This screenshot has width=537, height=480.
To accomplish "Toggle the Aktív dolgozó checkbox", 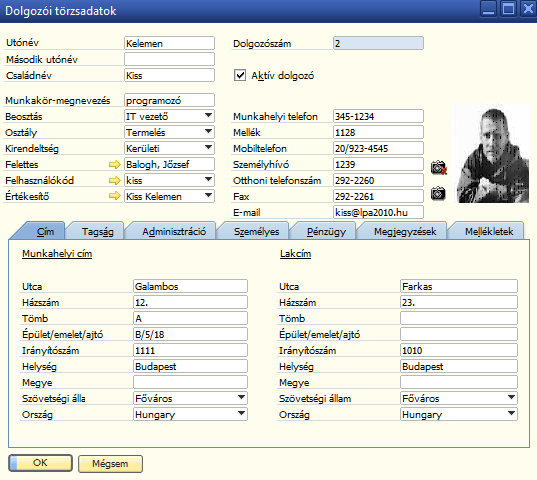I will tap(240, 75).
